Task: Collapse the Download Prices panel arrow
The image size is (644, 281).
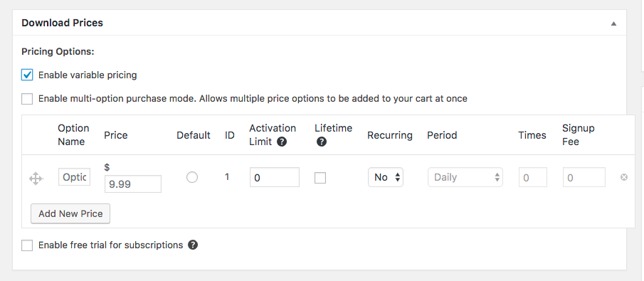Action: 613,23
